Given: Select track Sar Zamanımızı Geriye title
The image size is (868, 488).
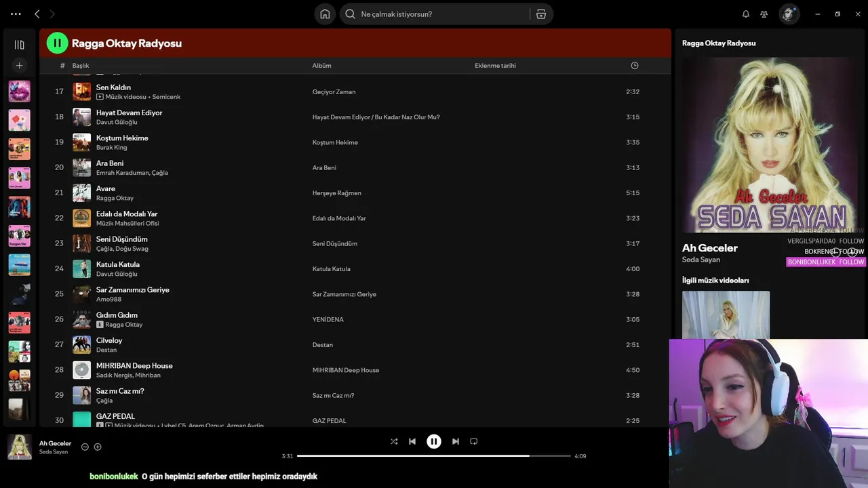Looking at the screenshot, I should coord(133,290).
